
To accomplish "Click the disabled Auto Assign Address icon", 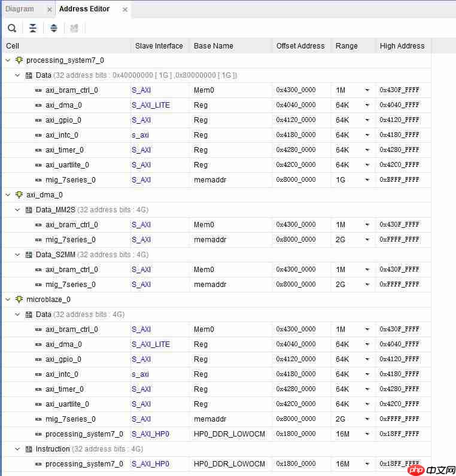I will (74, 28).
